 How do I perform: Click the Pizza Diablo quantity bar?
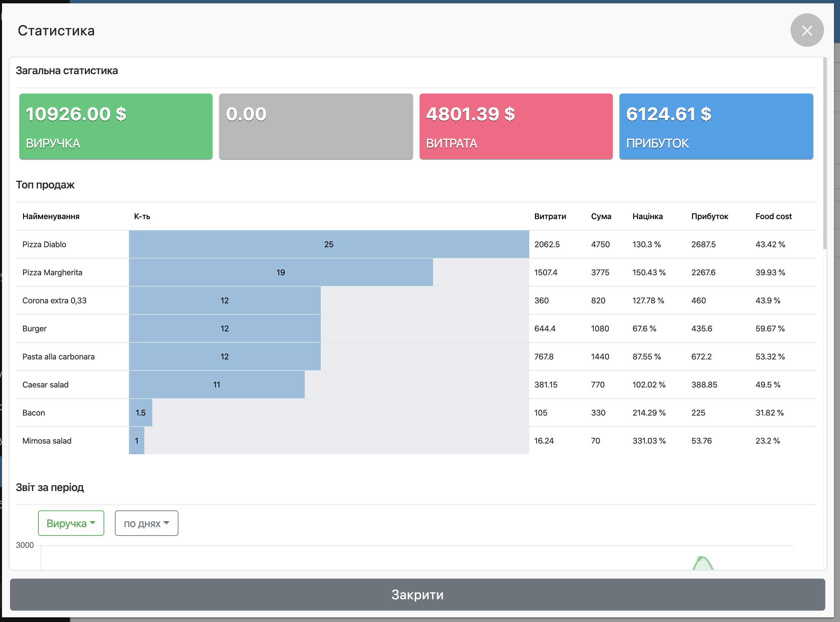click(328, 245)
